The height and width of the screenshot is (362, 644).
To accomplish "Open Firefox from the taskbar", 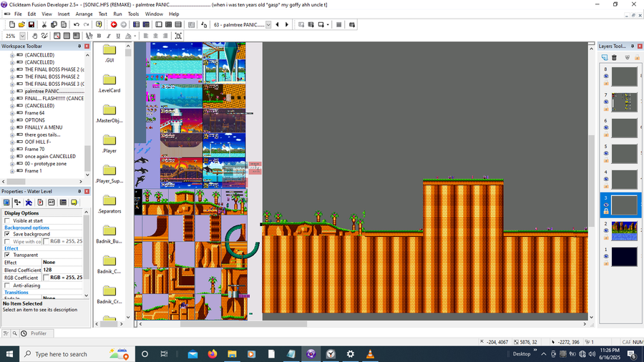I will 213,354.
